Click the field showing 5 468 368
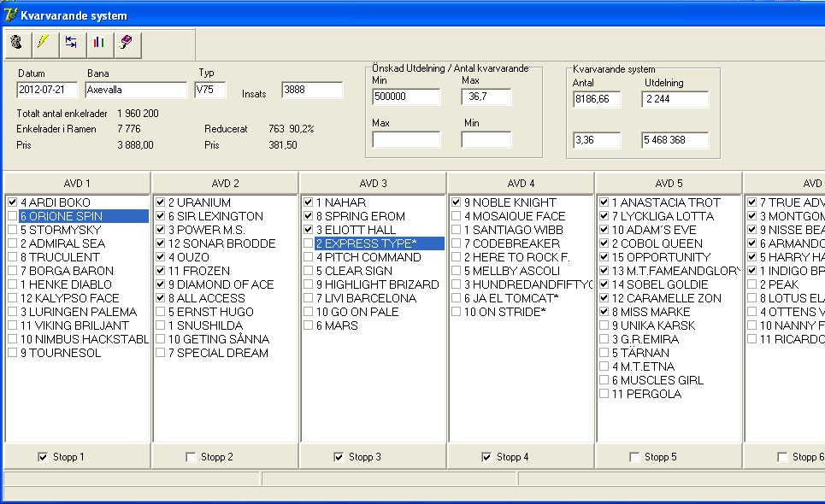Screen dimensions: 825x504 [675, 140]
